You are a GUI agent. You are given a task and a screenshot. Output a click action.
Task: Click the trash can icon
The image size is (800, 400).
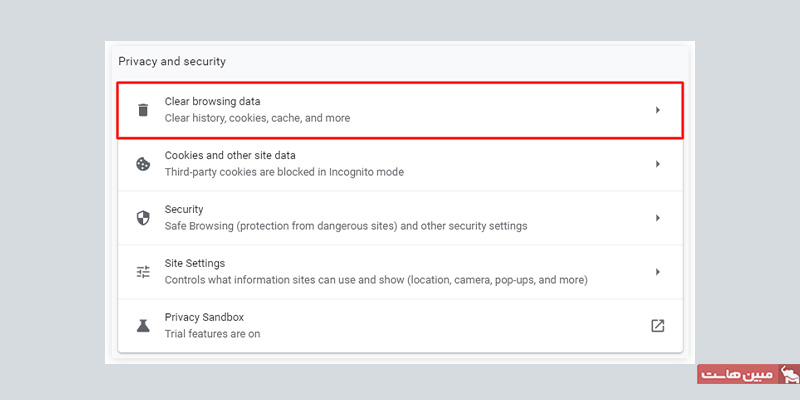(x=143, y=110)
